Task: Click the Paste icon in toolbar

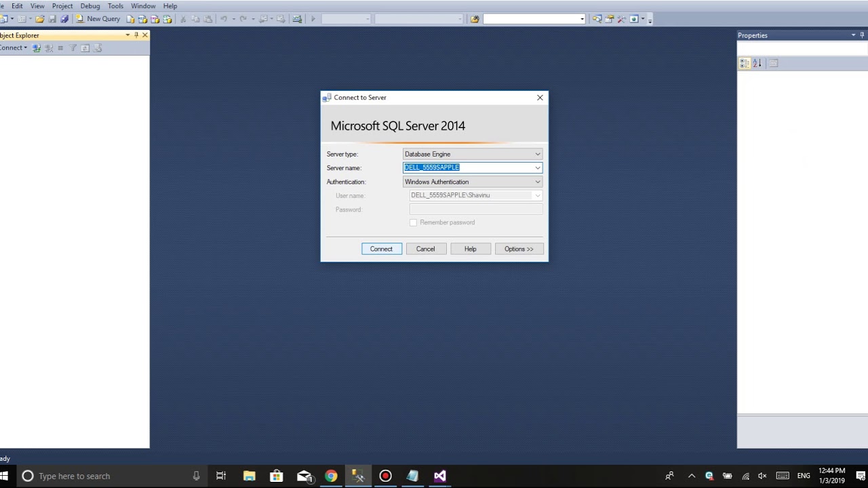Action: (208, 19)
